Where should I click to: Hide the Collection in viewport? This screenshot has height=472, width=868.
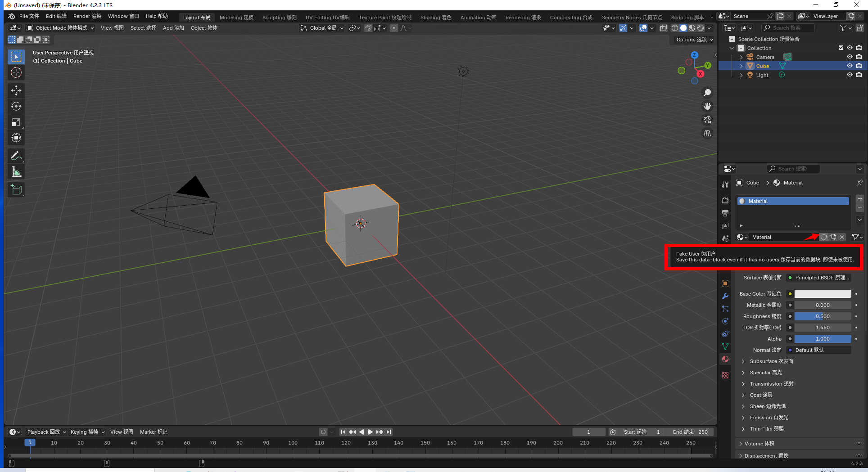coord(850,48)
